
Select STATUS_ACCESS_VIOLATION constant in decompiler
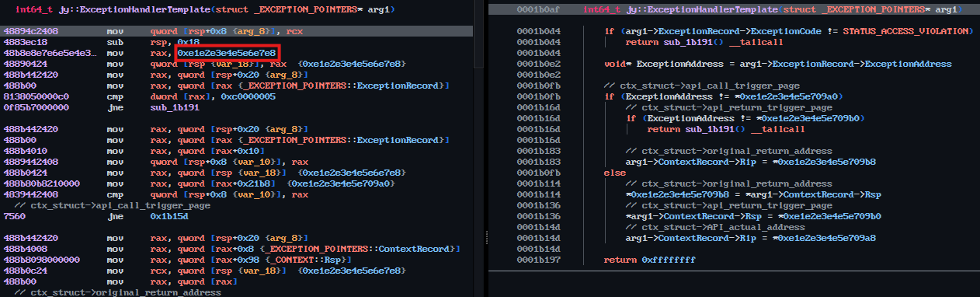(x=905, y=31)
